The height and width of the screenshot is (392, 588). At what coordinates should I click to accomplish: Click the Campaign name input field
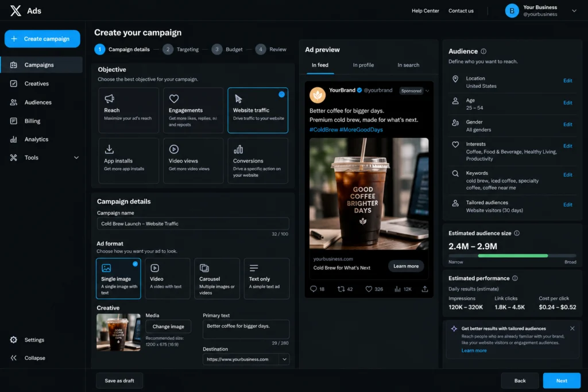193,224
